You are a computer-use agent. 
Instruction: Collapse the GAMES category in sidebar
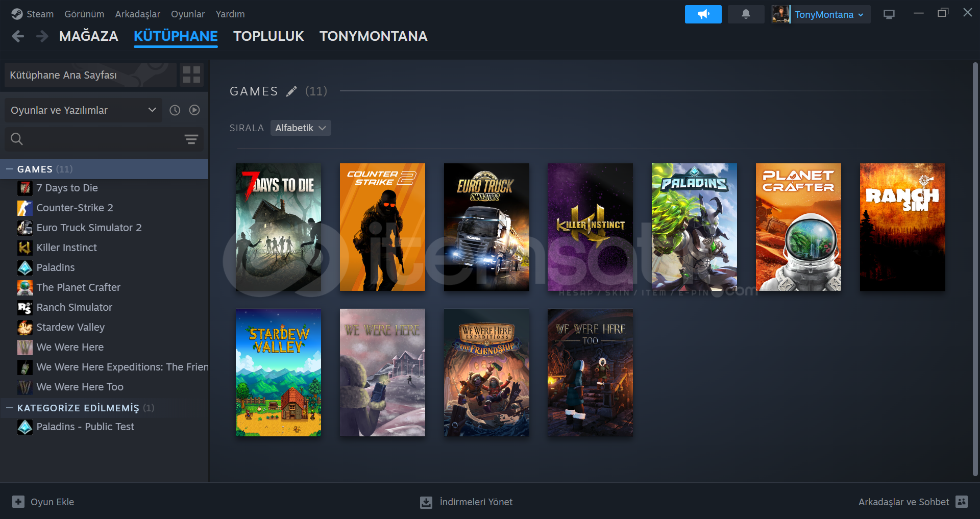(x=9, y=169)
